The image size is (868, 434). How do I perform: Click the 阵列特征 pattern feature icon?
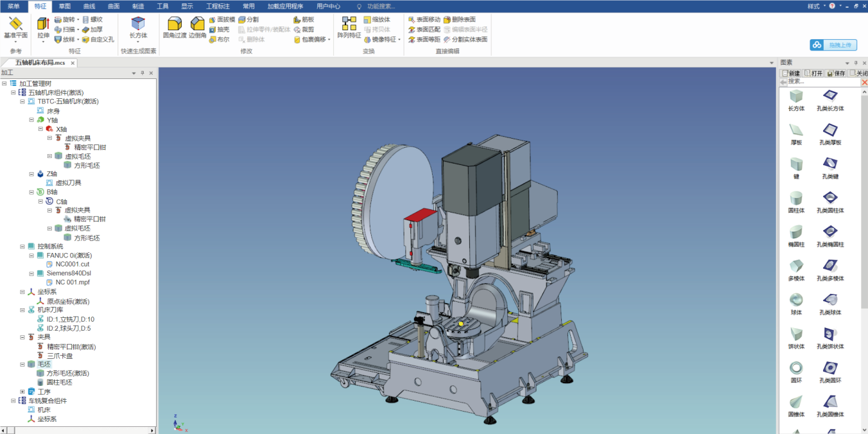[x=349, y=26]
